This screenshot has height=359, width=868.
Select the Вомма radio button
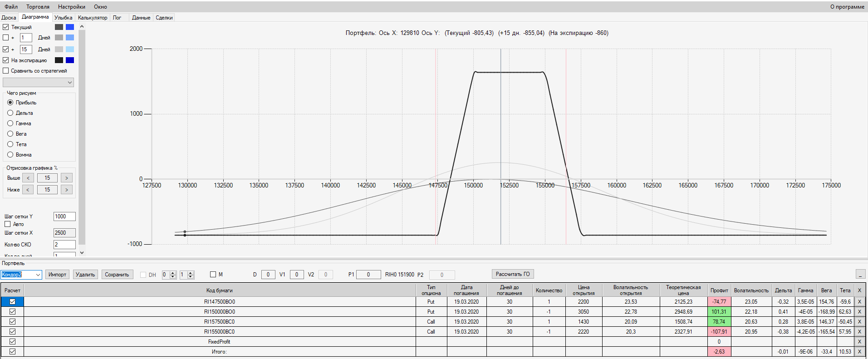pyautogui.click(x=10, y=155)
